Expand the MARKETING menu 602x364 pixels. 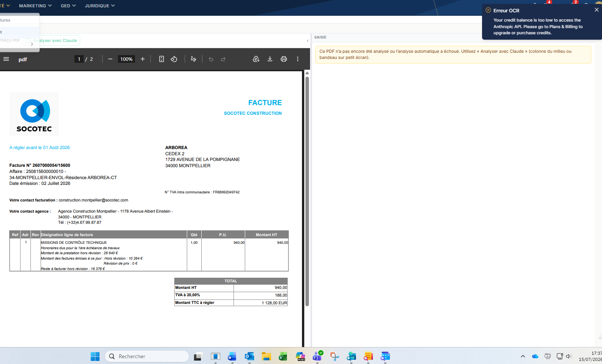tap(36, 6)
